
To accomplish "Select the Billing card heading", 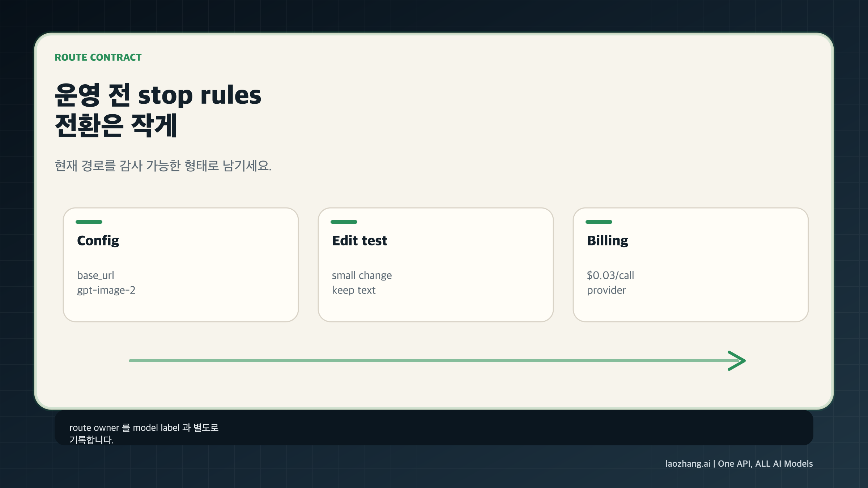I will [x=608, y=241].
